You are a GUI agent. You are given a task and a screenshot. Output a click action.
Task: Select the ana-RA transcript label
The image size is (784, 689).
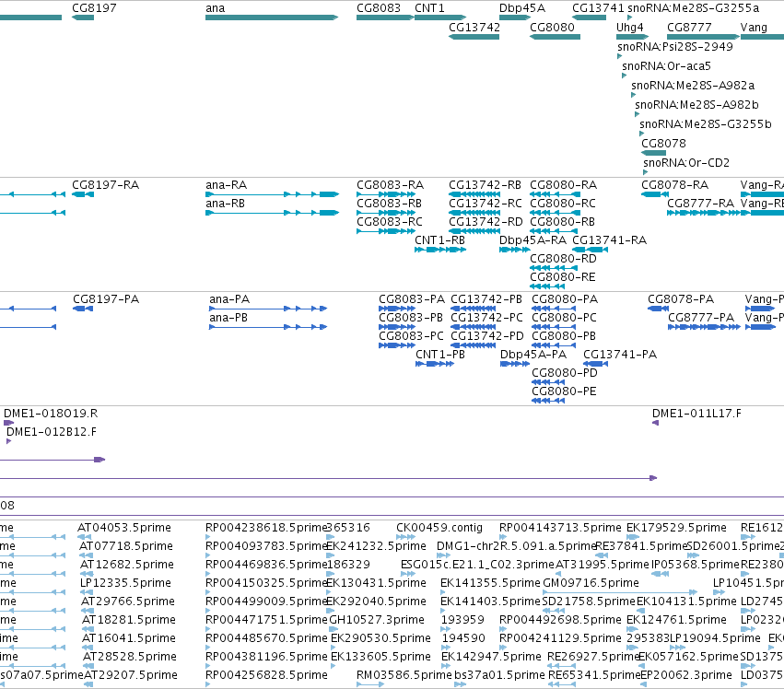pyautogui.click(x=226, y=185)
